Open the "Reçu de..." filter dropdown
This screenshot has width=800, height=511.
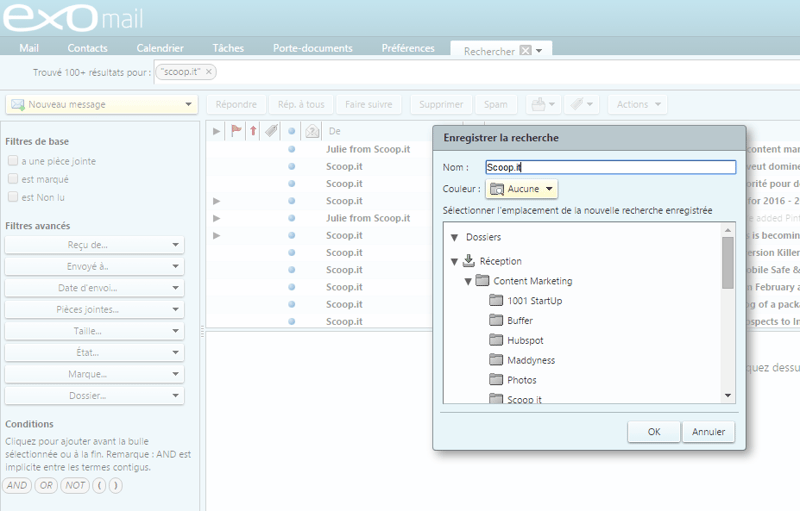tap(94, 245)
